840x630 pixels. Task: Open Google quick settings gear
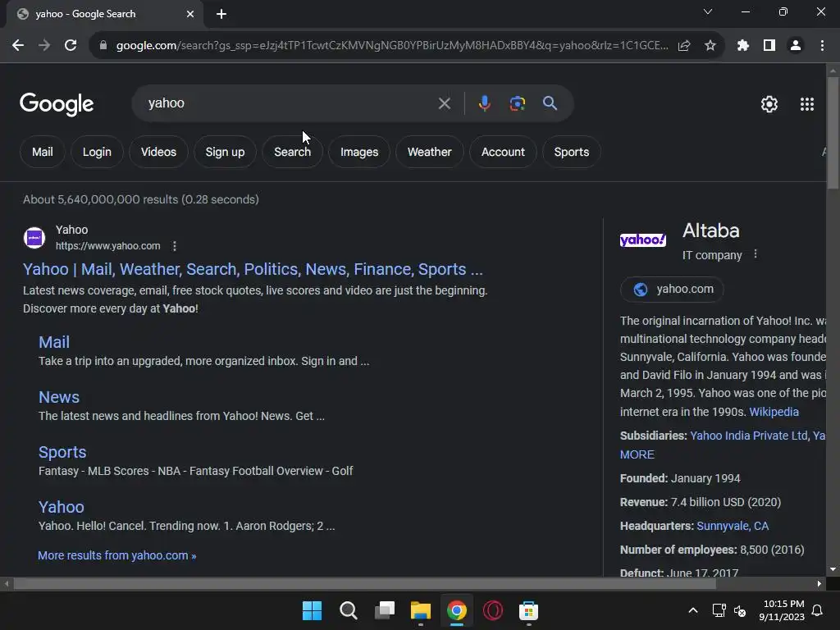(769, 104)
